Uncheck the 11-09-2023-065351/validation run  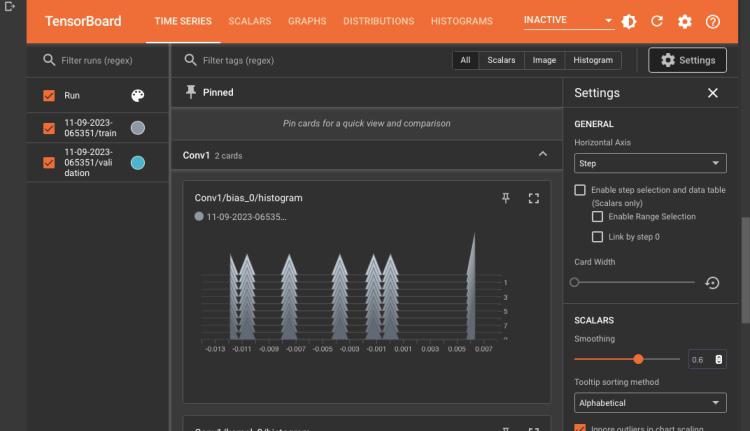tap(49, 162)
